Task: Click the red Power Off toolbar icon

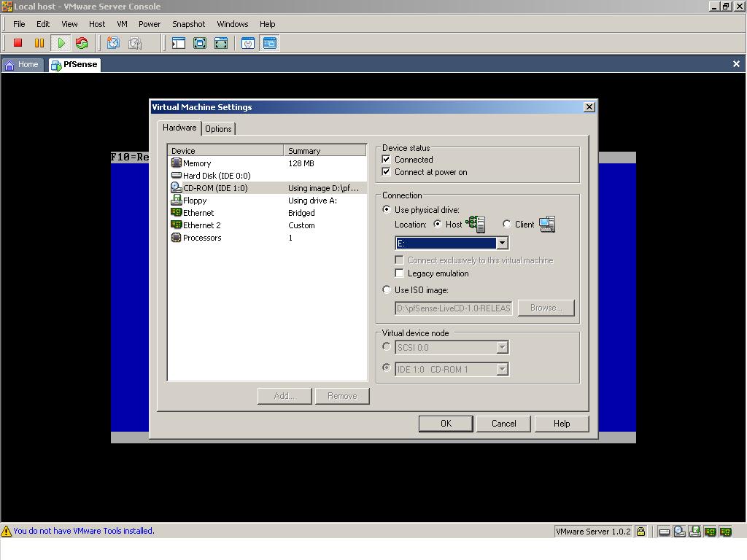Action: pos(18,43)
